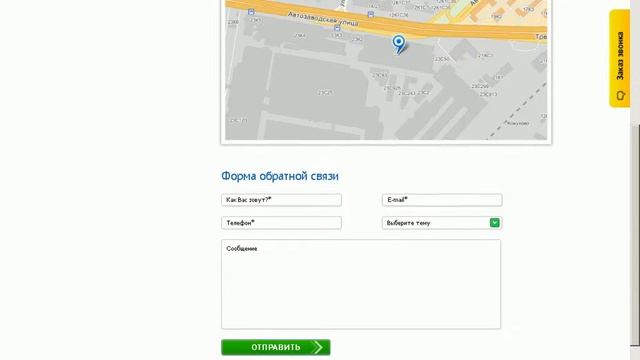Screen dimensions: 640x360
Task: Focus the Телефон phone field
Action: pos(282,223)
